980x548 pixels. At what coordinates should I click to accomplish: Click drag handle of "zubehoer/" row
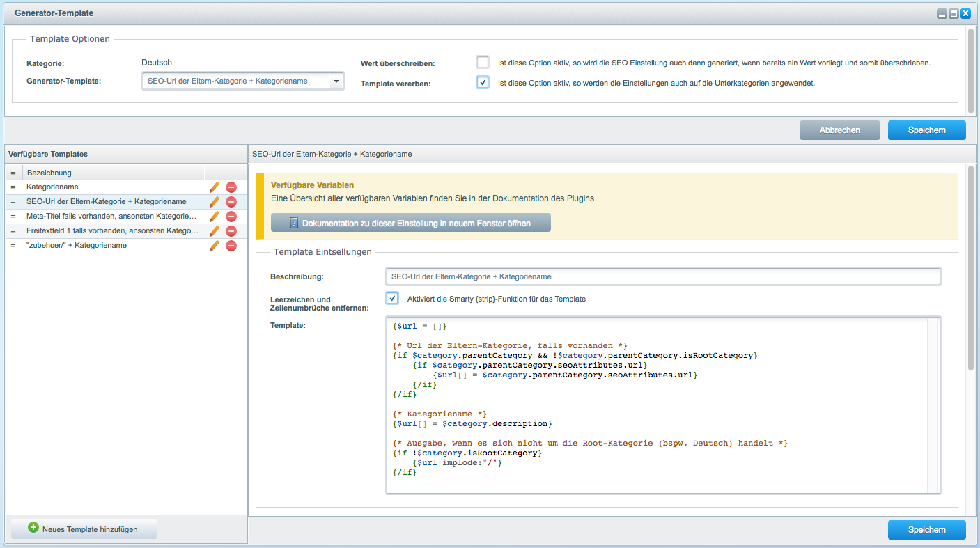[13, 246]
